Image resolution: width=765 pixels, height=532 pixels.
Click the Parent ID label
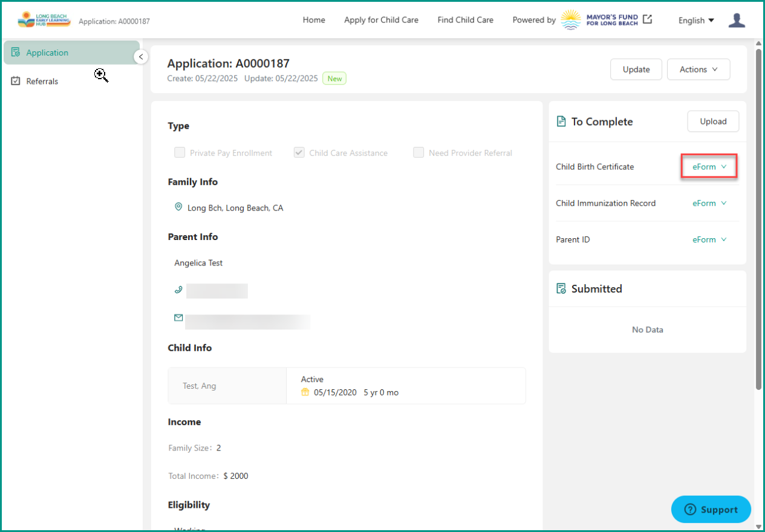573,239
